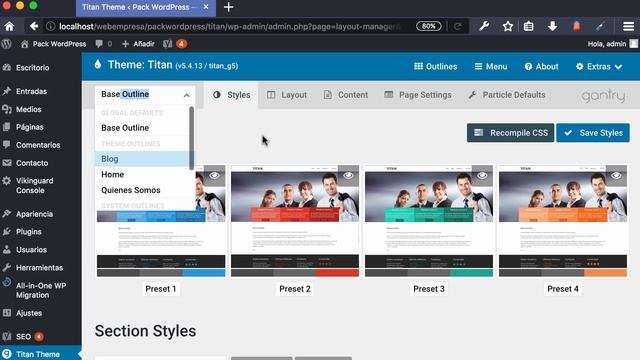Click the 80% zoom level indicator
The image size is (640, 360).
click(x=429, y=27)
